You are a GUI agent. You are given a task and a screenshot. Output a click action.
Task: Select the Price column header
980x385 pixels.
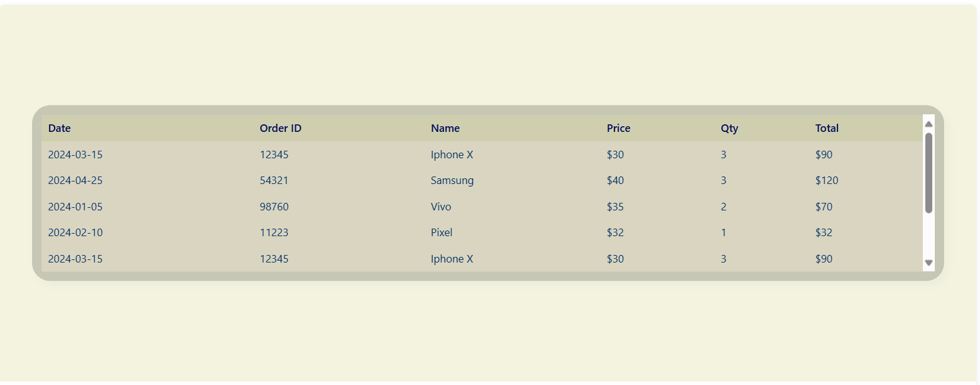[619, 128]
